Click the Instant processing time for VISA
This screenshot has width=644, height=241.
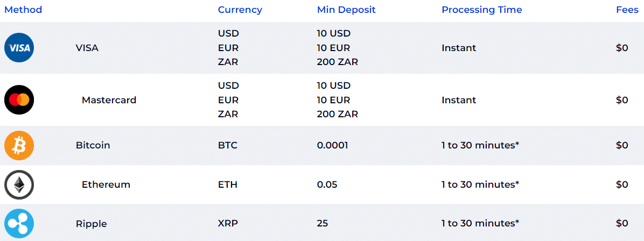coord(459,48)
